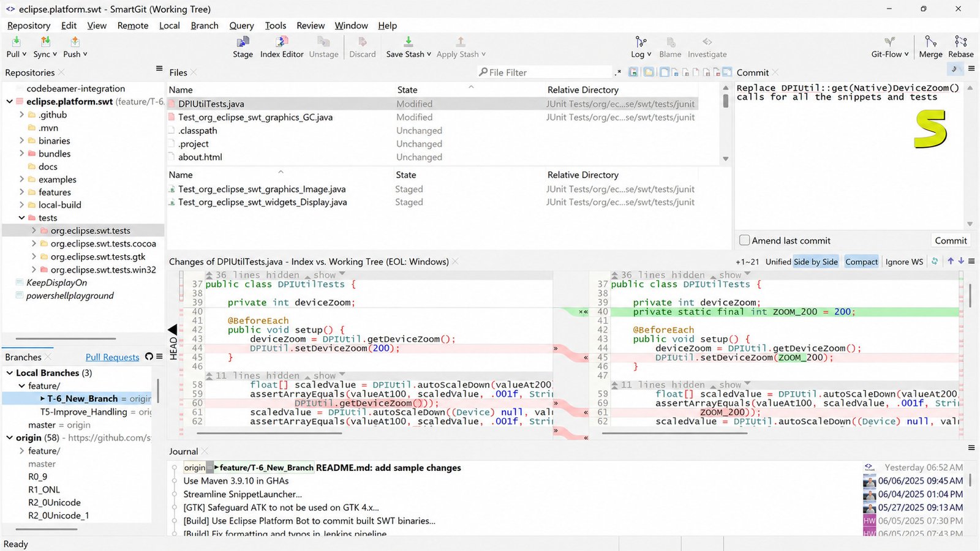Open the Commit panel hamburger menu

(x=971, y=69)
